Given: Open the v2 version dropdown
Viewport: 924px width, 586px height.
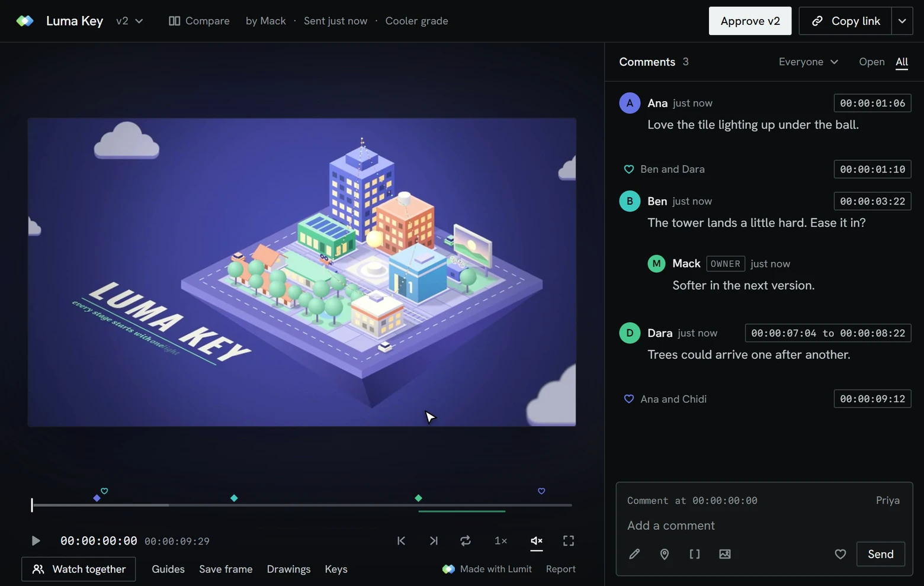Looking at the screenshot, I should pyautogui.click(x=130, y=21).
